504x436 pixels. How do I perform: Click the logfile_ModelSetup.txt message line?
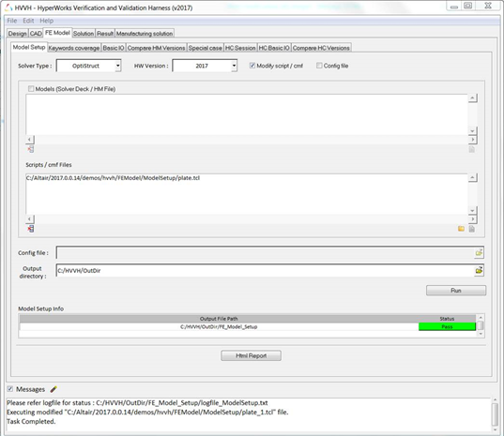click(x=137, y=402)
